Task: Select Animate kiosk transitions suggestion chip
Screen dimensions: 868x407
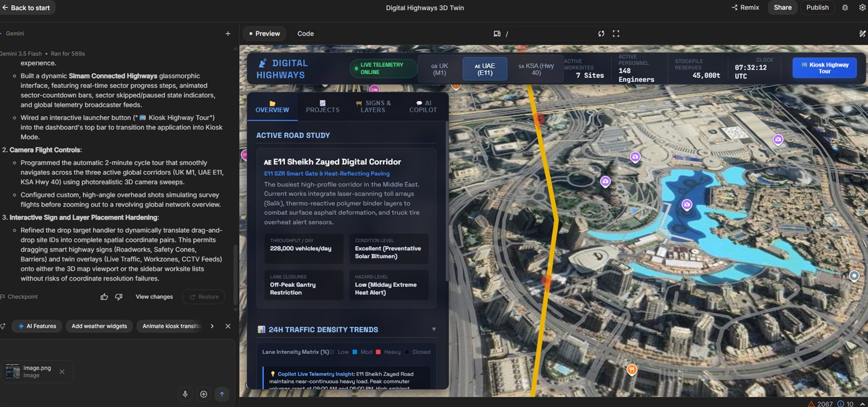Action: point(171,326)
